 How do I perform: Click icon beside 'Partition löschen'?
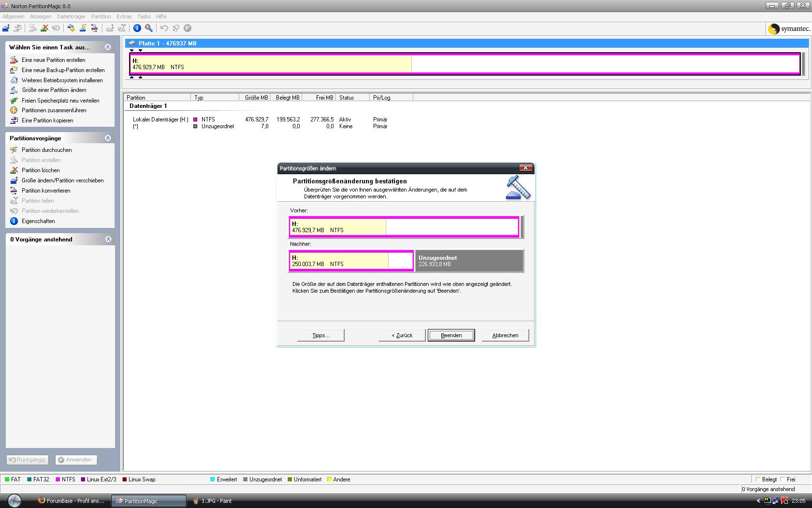14,170
